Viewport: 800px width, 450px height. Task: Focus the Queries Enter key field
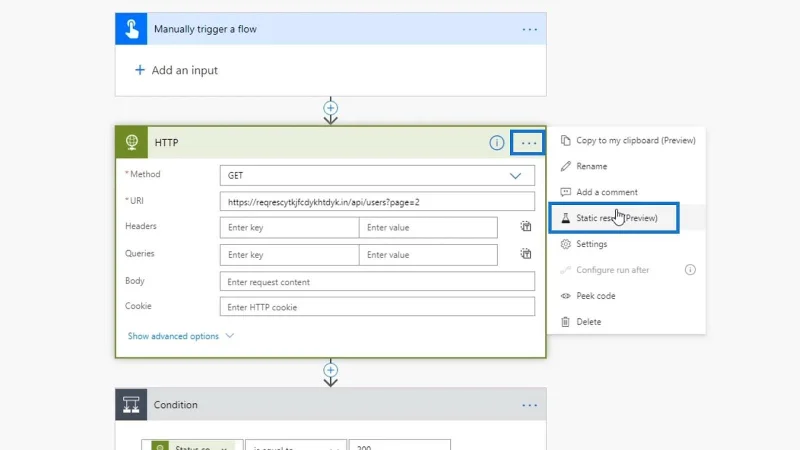tap(289, 255)
